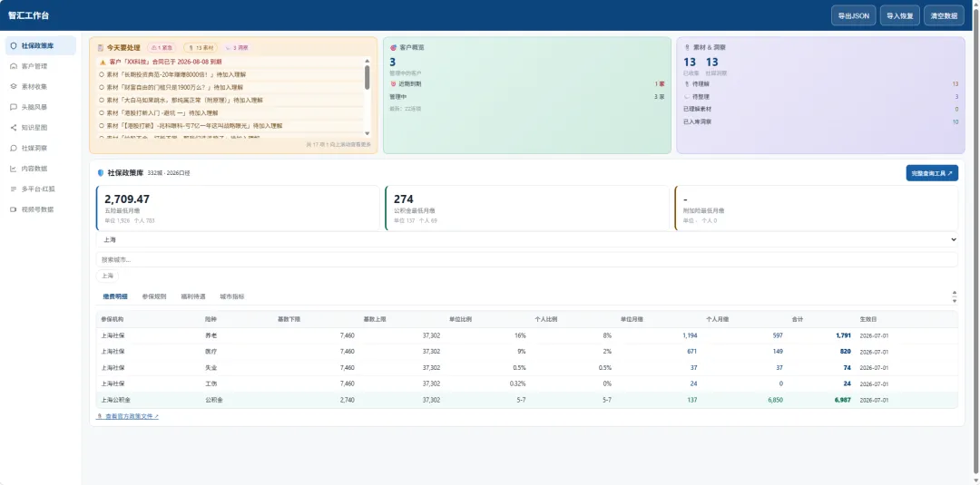Click the 失业 insurance type cell
Image resolution: width=980 pixels, height=485 pixels.
point(210,368)
